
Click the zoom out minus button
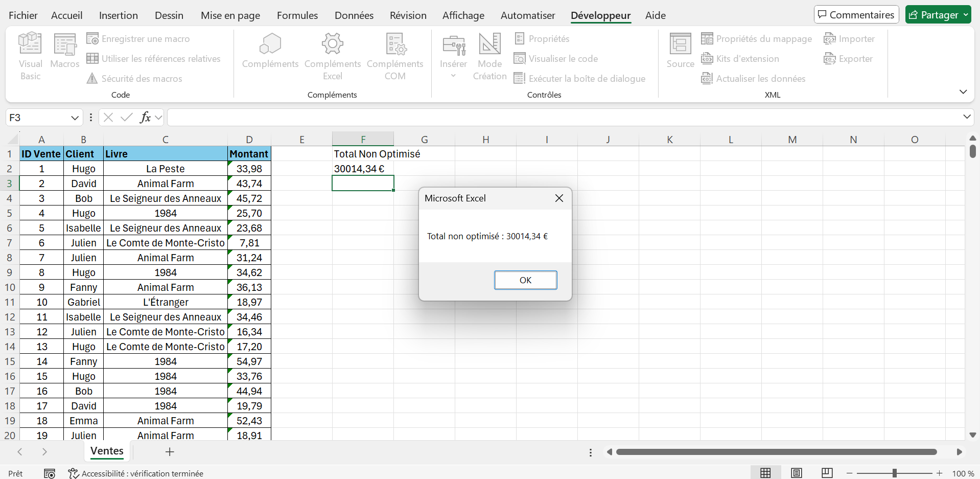coord(849,473)
